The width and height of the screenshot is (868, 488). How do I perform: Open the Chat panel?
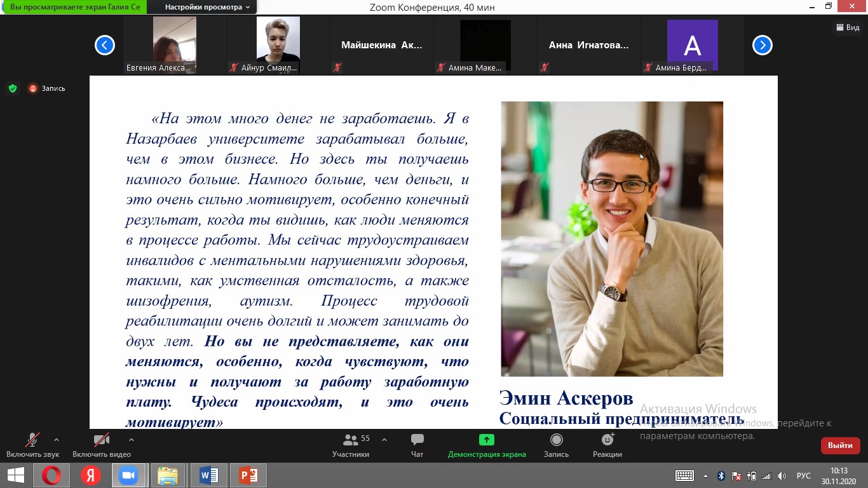(x=417, y=440)
